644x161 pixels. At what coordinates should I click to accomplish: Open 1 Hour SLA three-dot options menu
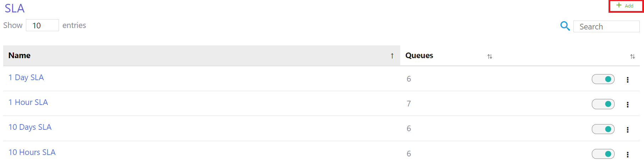coord(627,105)
